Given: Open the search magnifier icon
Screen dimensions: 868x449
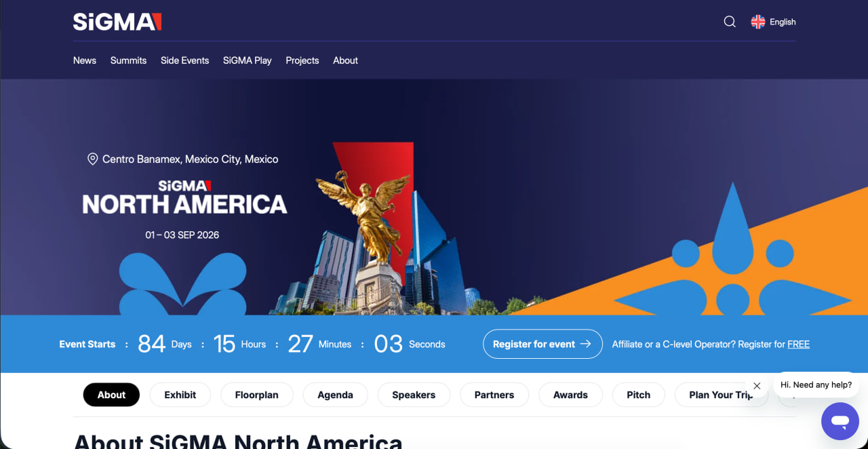Looking at the screenshot, I should point(730,22).
